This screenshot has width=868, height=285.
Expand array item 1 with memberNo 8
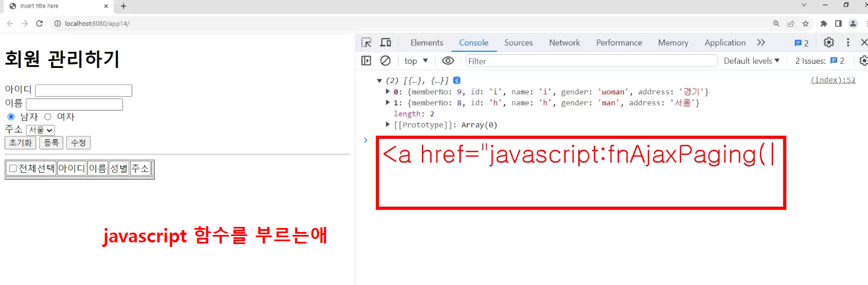pos(388,102)
